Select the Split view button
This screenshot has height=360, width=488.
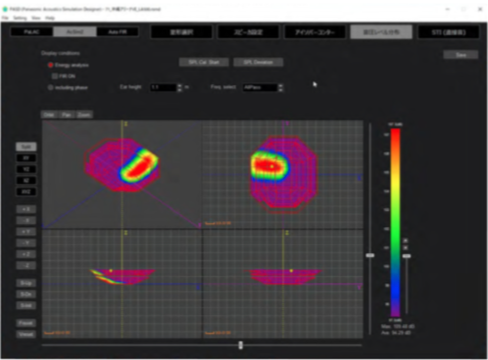click(x=26, y=147)
